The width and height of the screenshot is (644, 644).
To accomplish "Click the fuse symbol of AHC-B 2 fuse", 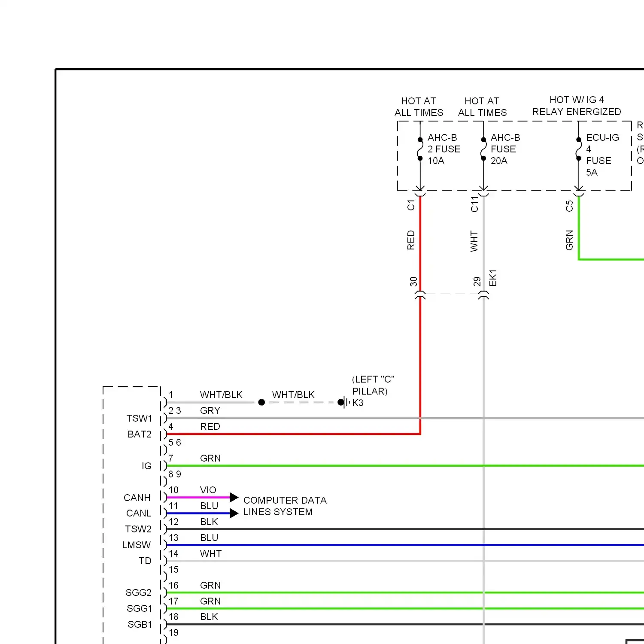I will [420, 149].
